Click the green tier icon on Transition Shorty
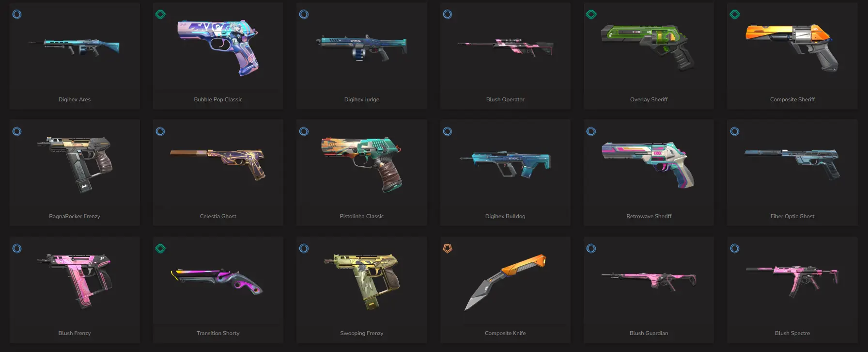 pos(160,249)
